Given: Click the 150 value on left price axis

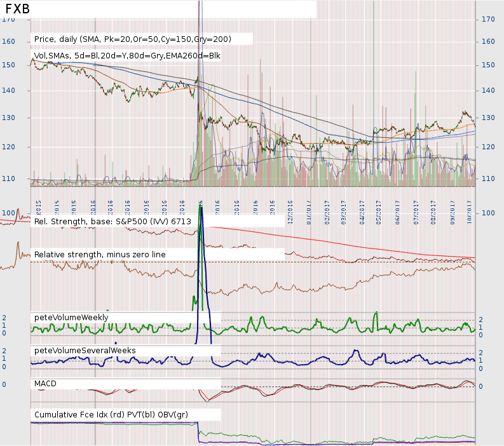Looking at the screenshot, I should (x=8, y=65).
